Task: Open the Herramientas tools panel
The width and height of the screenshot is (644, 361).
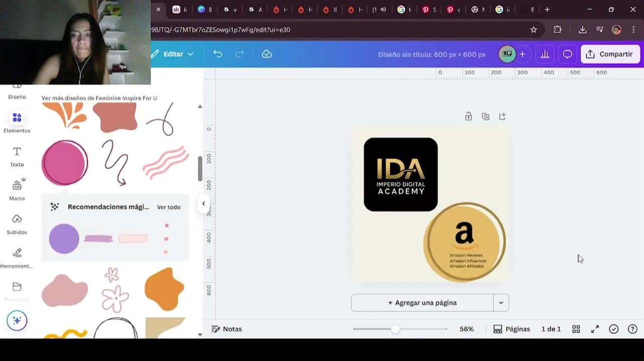Action: 17,258
